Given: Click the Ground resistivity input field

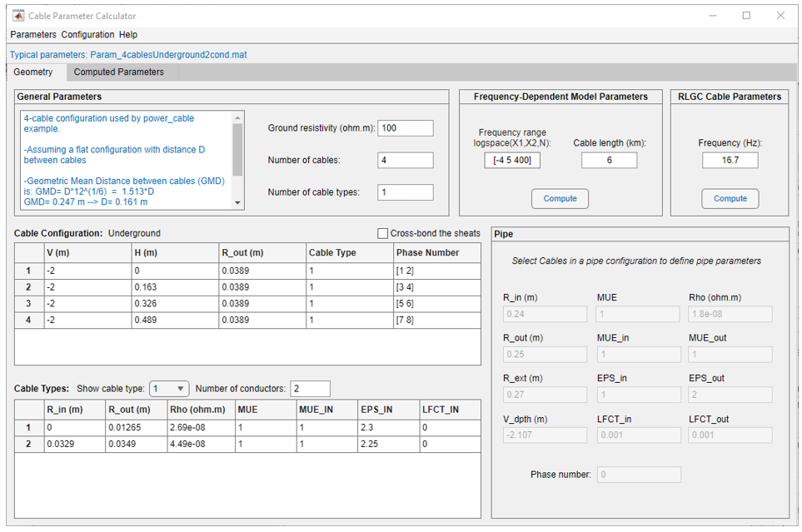Looking at the screenshot, I should pyautogui.click(x=406, y=128).
